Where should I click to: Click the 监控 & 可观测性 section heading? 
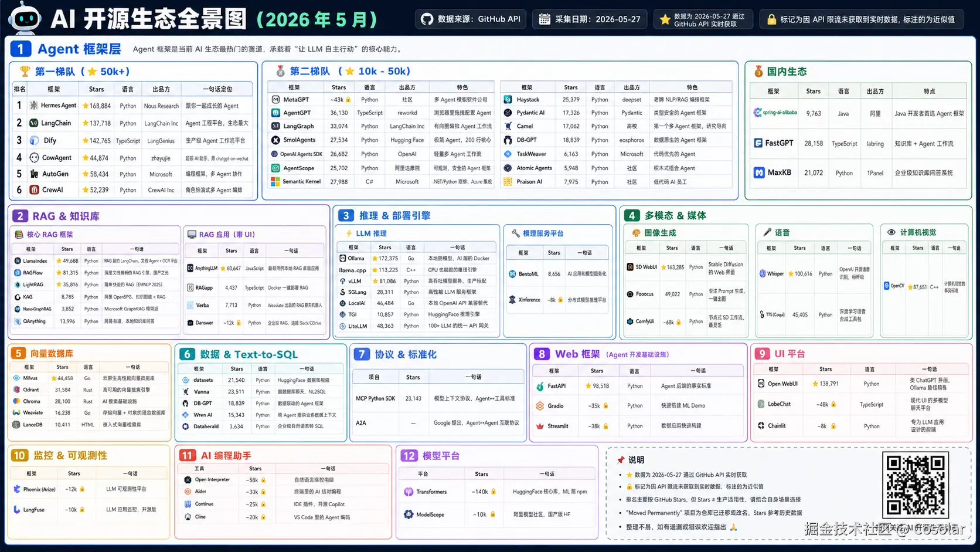point(70,456)
